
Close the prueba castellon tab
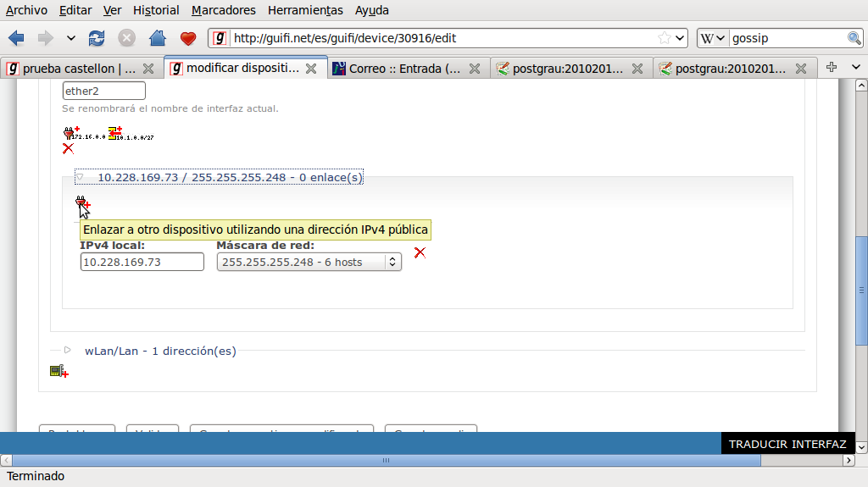(x=148, y=69)
